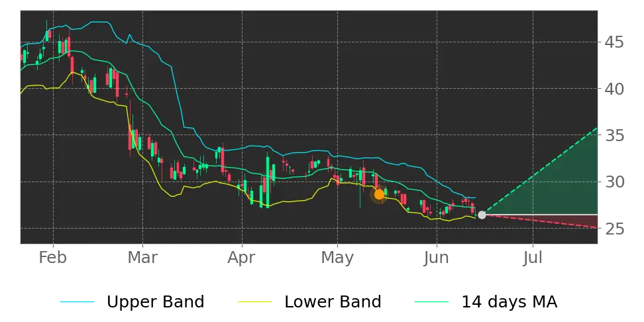Click the yellow Lower Band legend line

[254, 302]
